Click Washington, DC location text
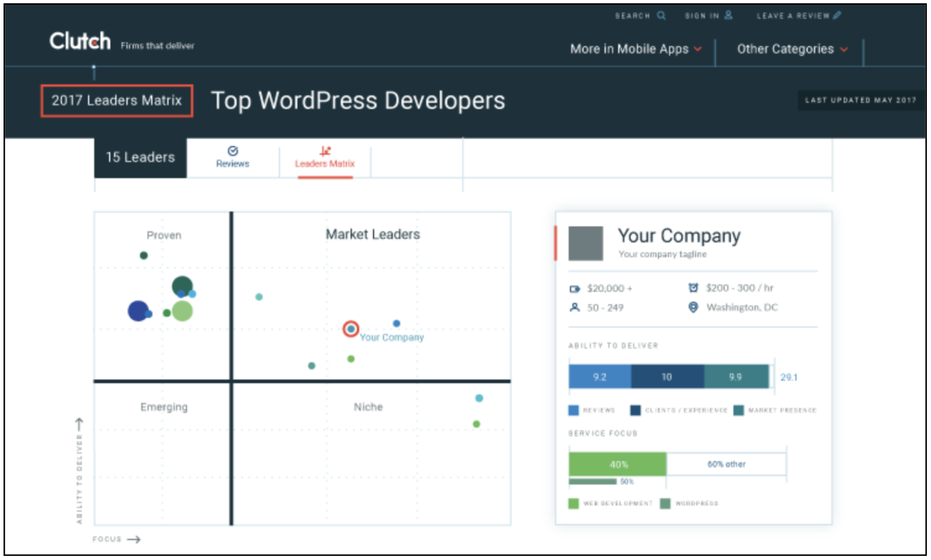This screenshot has height=560, width=931. 742,307
